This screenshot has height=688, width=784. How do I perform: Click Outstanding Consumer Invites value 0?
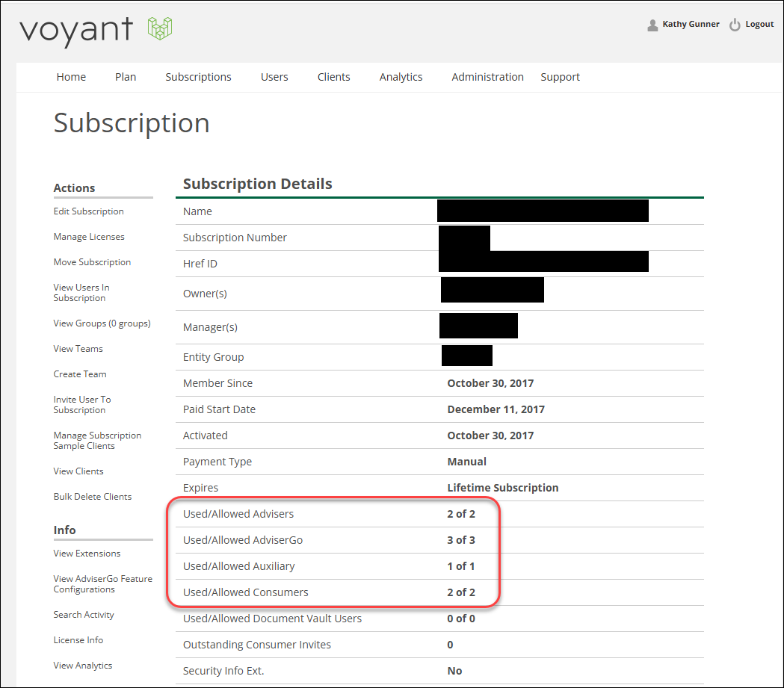pyautogui.click(x=450, y=645)
